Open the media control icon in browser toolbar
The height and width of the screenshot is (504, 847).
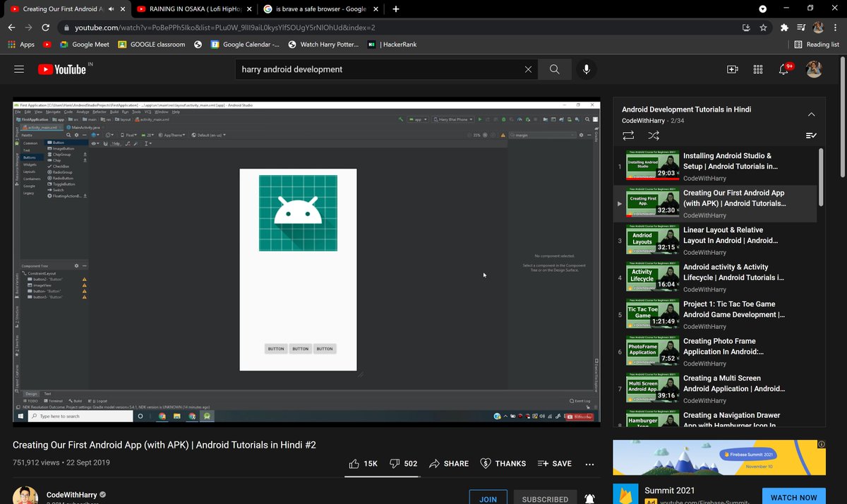coord(800,28)
